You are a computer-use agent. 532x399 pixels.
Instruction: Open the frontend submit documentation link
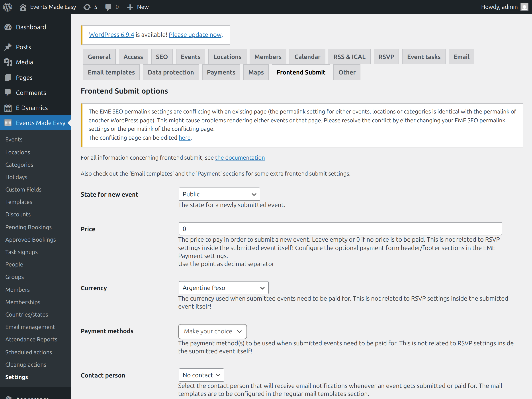click(x=240, y=158)
